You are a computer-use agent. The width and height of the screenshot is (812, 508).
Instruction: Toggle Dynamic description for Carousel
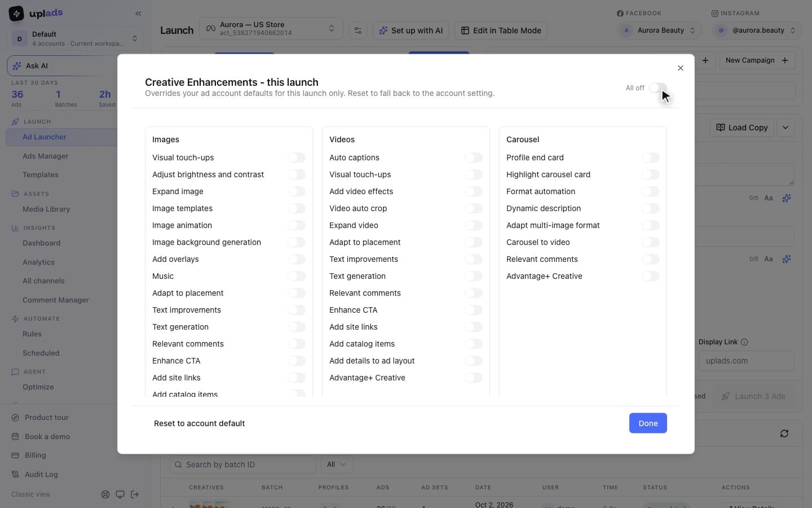click(651, 208)
